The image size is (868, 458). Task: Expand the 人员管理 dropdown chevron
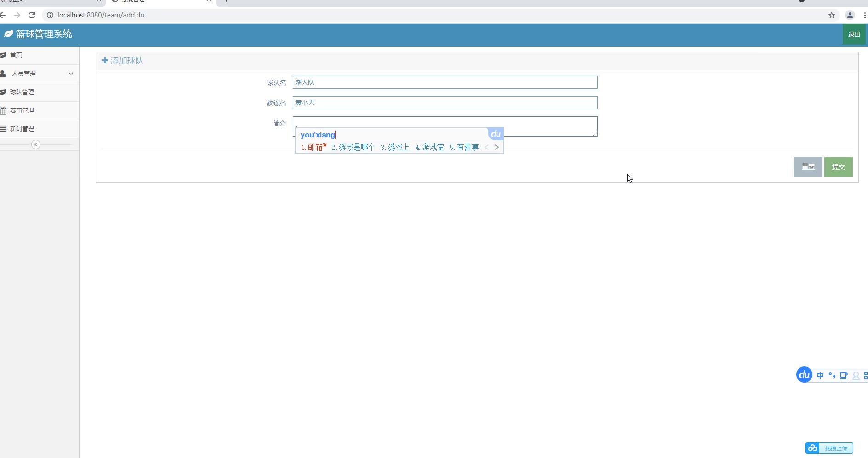[71, 74]
